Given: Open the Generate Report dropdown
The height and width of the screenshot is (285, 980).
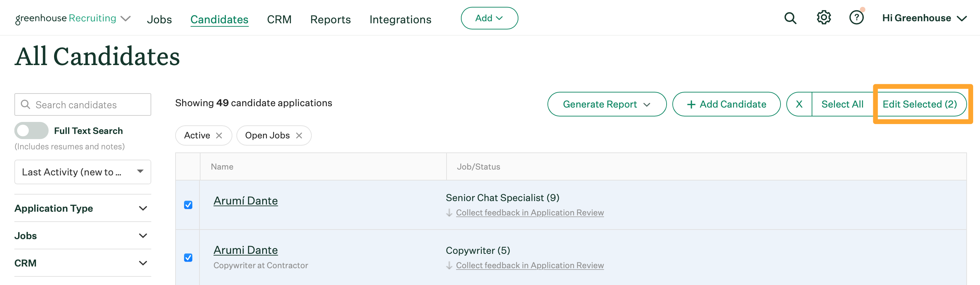Looking at the screenshot, I should (x=606, y=104).
